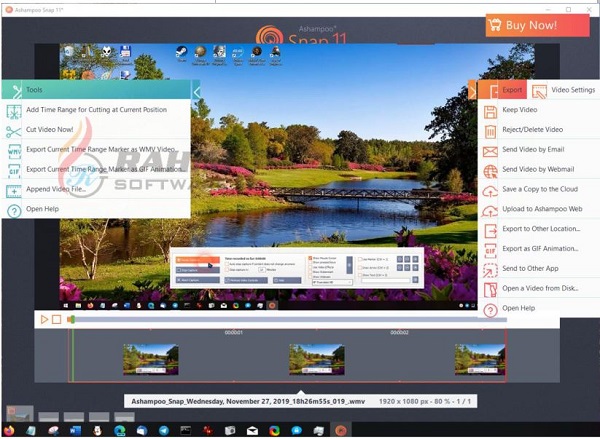Click the globe icon for Send Video by Webmail
The height and width of the screenshot is (439, 600).
pos(490,171)
